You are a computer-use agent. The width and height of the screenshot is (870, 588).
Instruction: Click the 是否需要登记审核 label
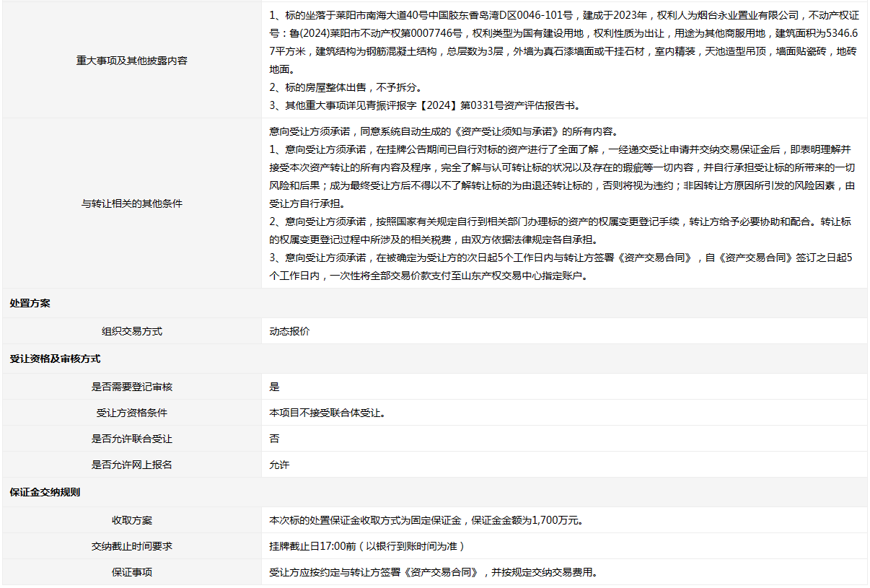coord(132,387)
